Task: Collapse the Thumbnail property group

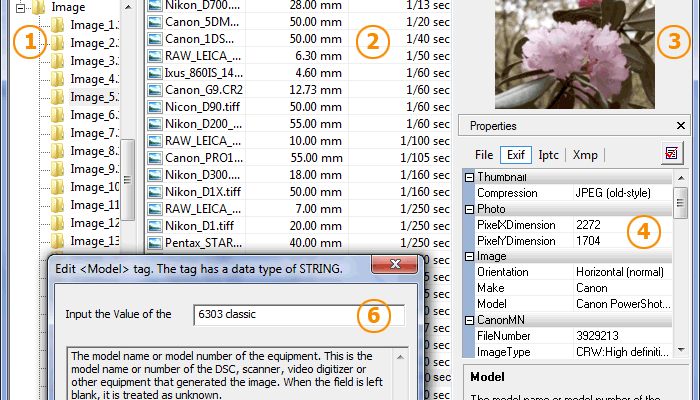Action: pyautogui.click(x=469, y=177)
